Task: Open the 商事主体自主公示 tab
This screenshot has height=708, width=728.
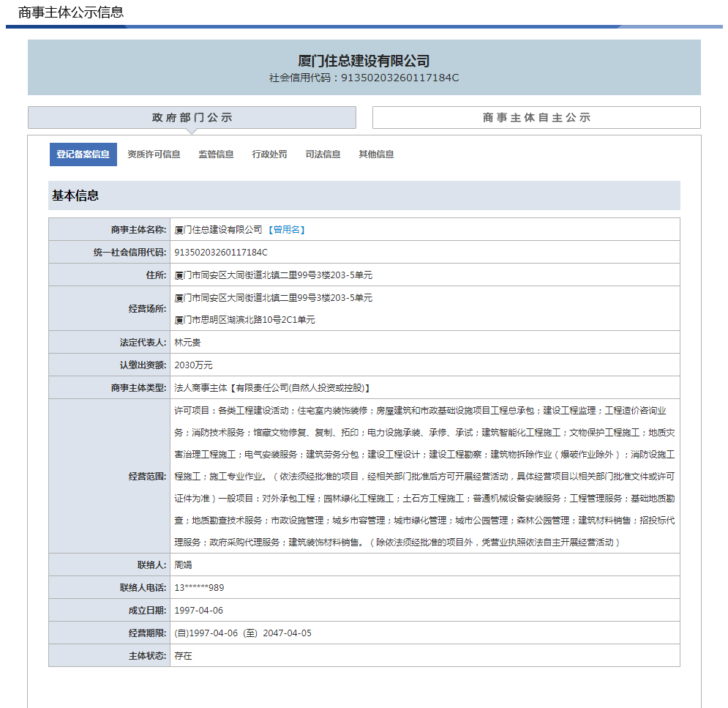Action: click(536, 117)
